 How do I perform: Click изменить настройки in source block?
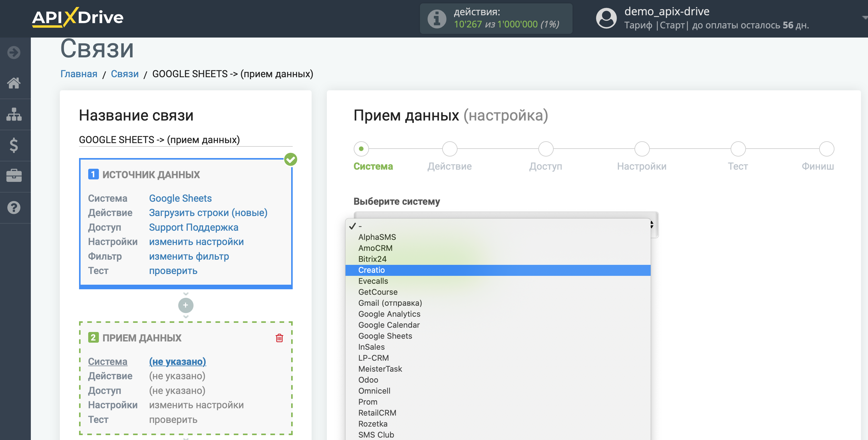[x=196, y=242]
